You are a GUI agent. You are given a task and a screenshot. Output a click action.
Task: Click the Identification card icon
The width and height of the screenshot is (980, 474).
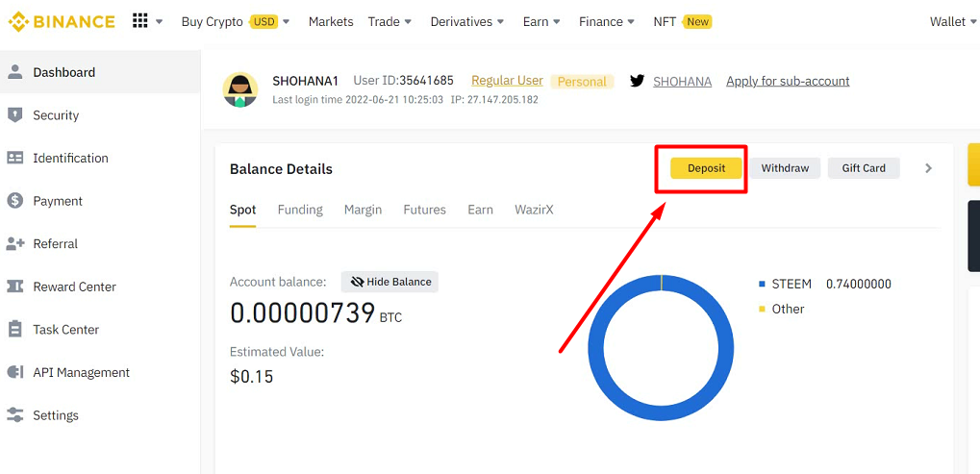15,158
